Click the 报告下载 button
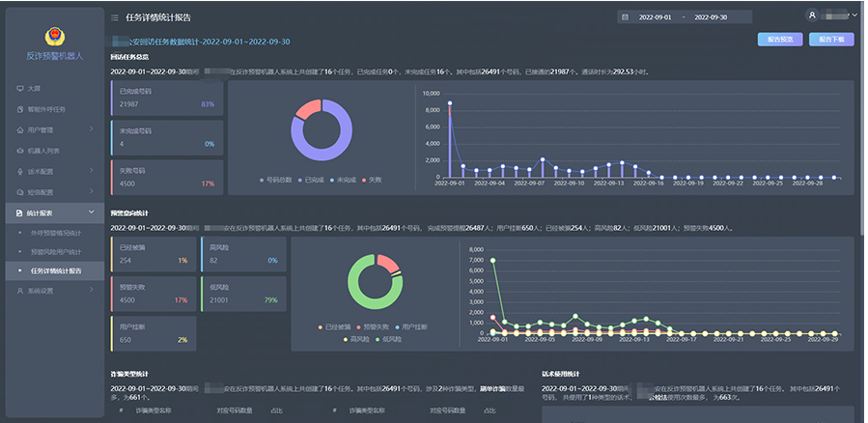868x423 pixels. [831, 40]
